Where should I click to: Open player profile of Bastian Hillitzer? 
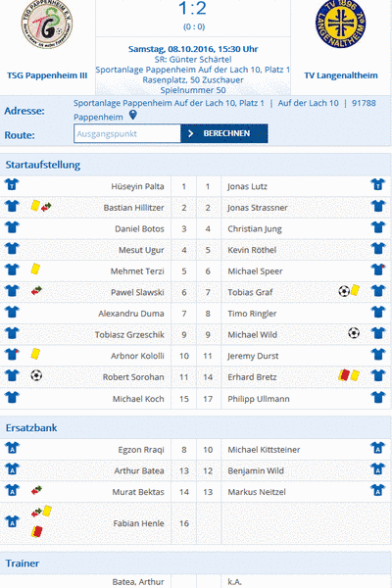tap(133, 208)
